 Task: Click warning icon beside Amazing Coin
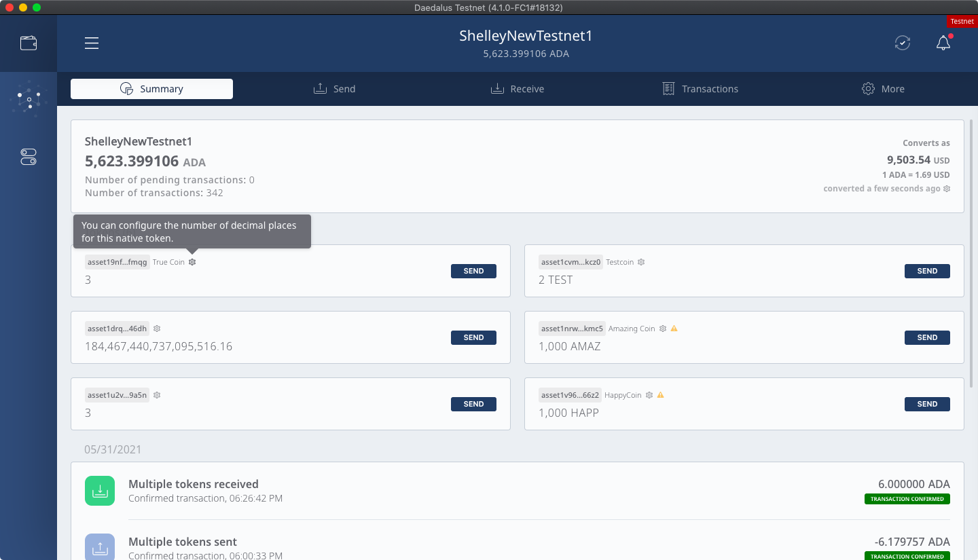tap(674, 329)
